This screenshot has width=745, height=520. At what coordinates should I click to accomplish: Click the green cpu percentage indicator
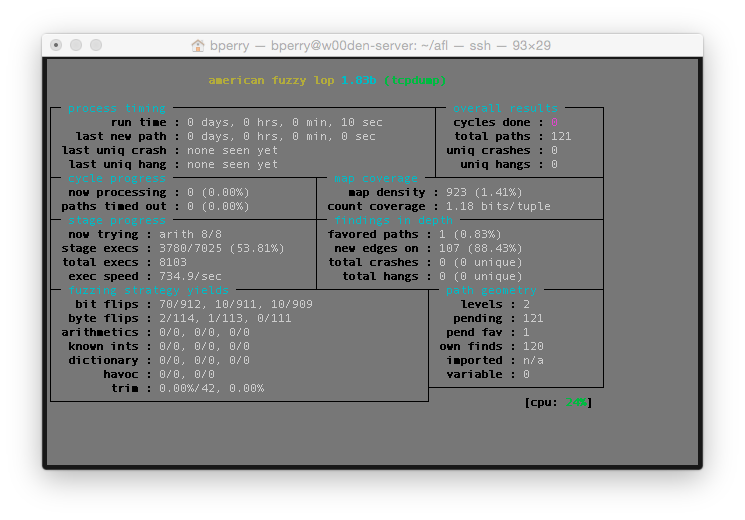point(576,402)
